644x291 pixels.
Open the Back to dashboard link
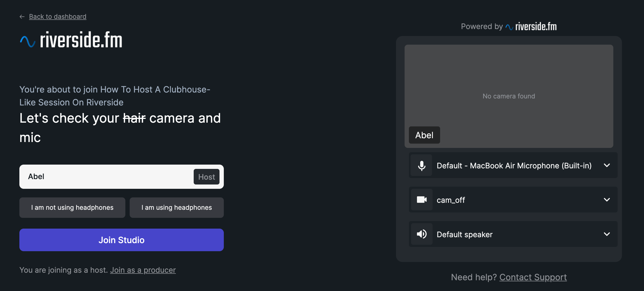pos(58,17)
